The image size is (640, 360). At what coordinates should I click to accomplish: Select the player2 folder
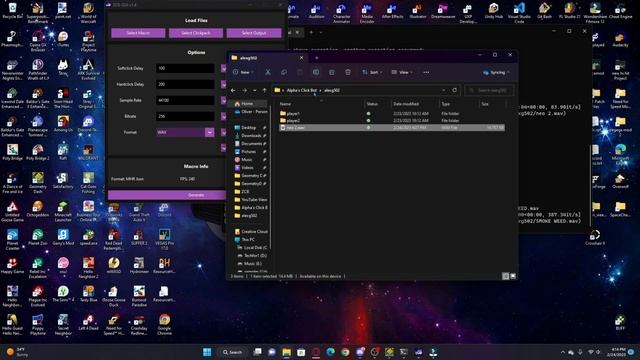[293, 121]
